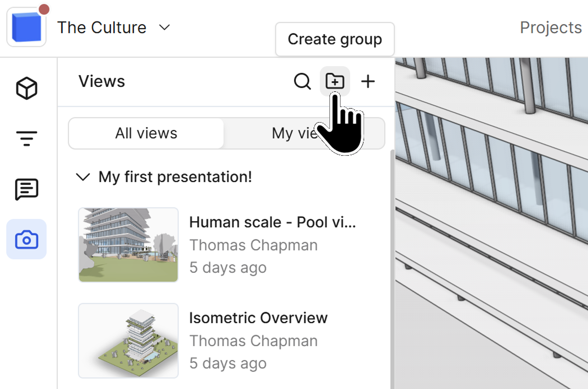
Task: Open the filters panel icon
Action: pyautogui.click(x=26, y=138)
